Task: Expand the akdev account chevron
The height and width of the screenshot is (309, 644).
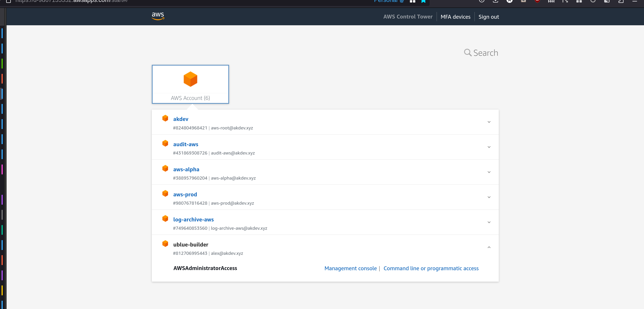Action: [x=489, y=122]
